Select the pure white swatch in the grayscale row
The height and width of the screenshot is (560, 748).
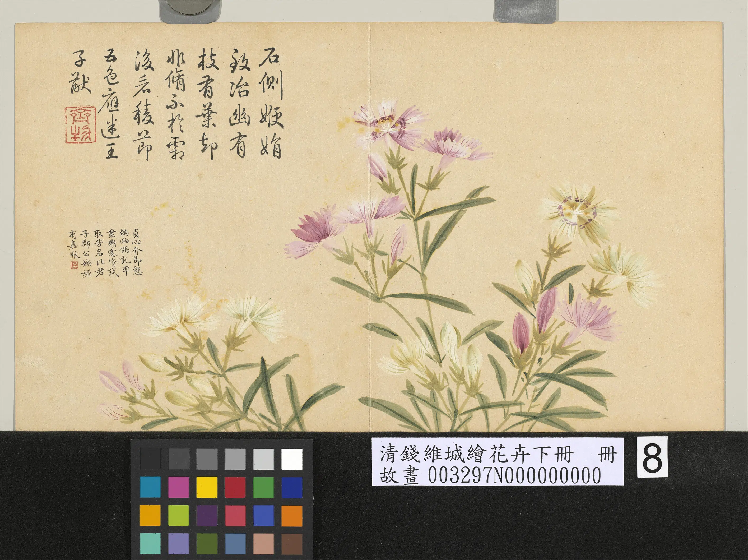(x=292, y=459)
